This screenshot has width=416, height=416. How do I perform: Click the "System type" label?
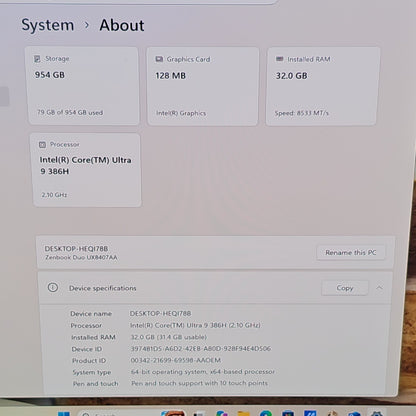pos(92,373)
